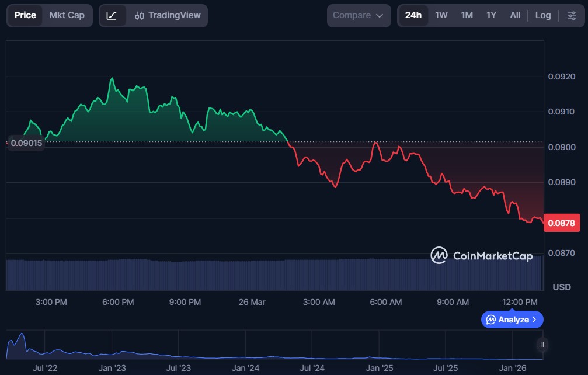This screenshot has width=588, height=375.
Task: Select the 1W time range
Action: pos(441,16)
